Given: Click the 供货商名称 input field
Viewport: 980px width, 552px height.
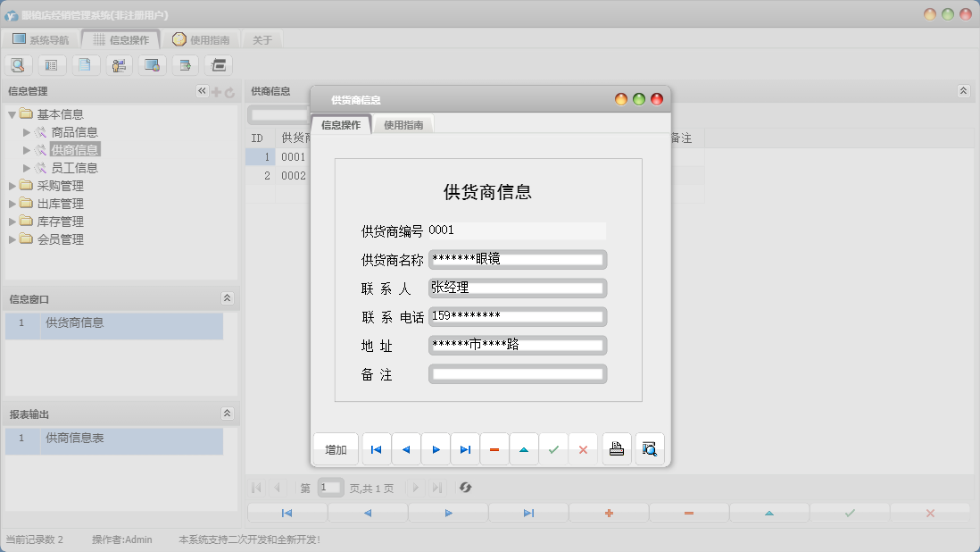Looking at the screenshot, I should pos(517,260).
